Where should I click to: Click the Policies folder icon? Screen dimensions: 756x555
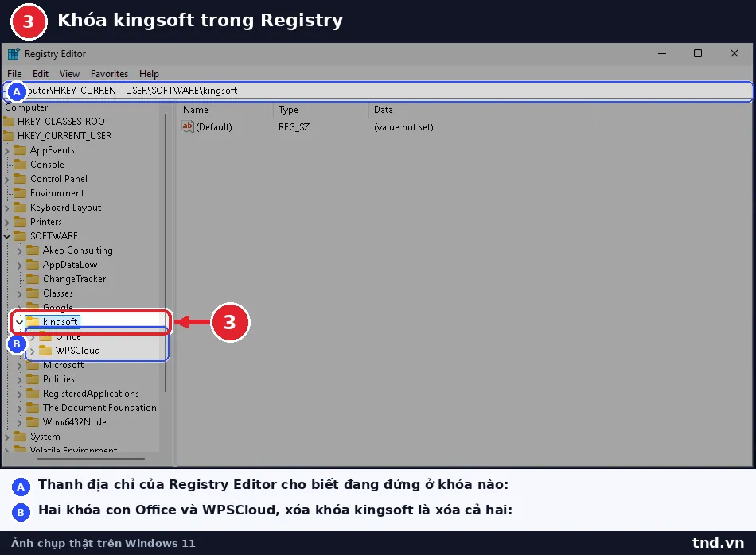click(33, 379)
